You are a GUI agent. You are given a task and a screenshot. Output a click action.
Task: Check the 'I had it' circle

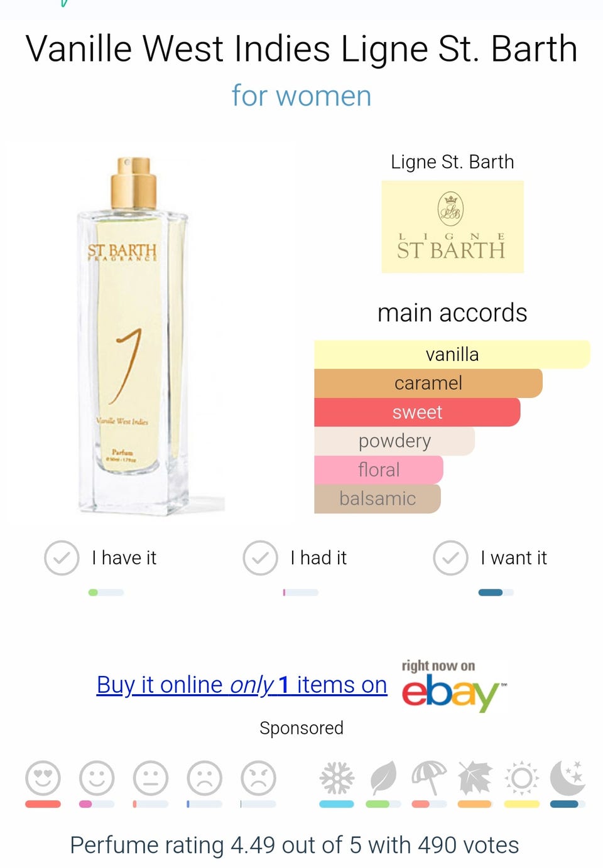260,558
